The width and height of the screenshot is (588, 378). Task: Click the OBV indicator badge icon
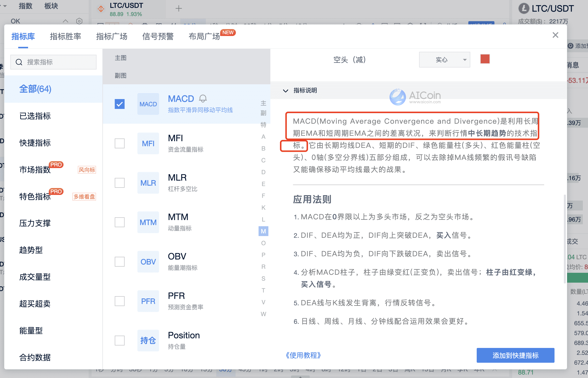pyautogui.click(x=148, y=262)
